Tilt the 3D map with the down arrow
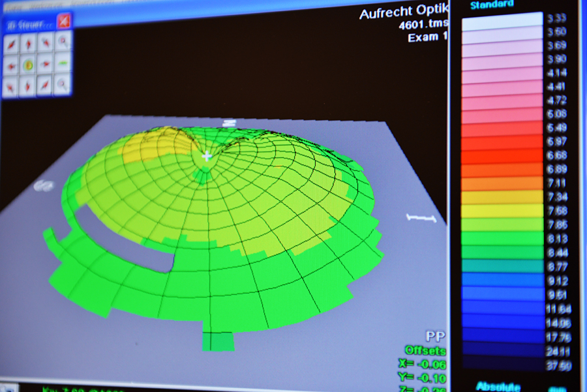 tap(29, 85)
